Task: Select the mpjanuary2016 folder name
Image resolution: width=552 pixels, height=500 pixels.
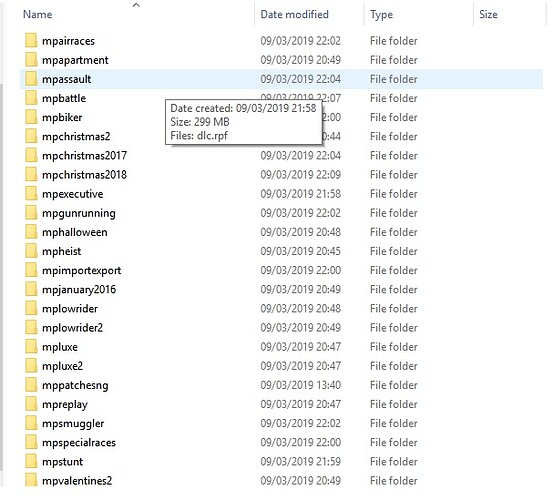Action: tap(79, 290)
